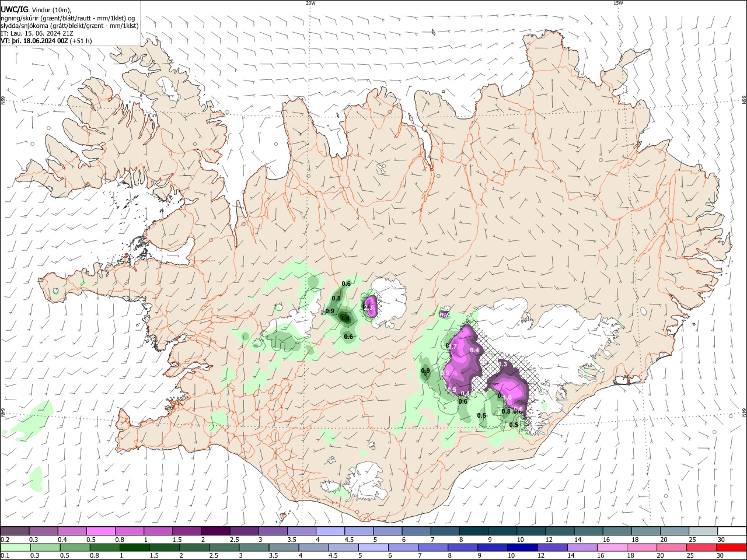
Task: Click the '0.1' label starting the rain legend
Action: pos(5,556)
